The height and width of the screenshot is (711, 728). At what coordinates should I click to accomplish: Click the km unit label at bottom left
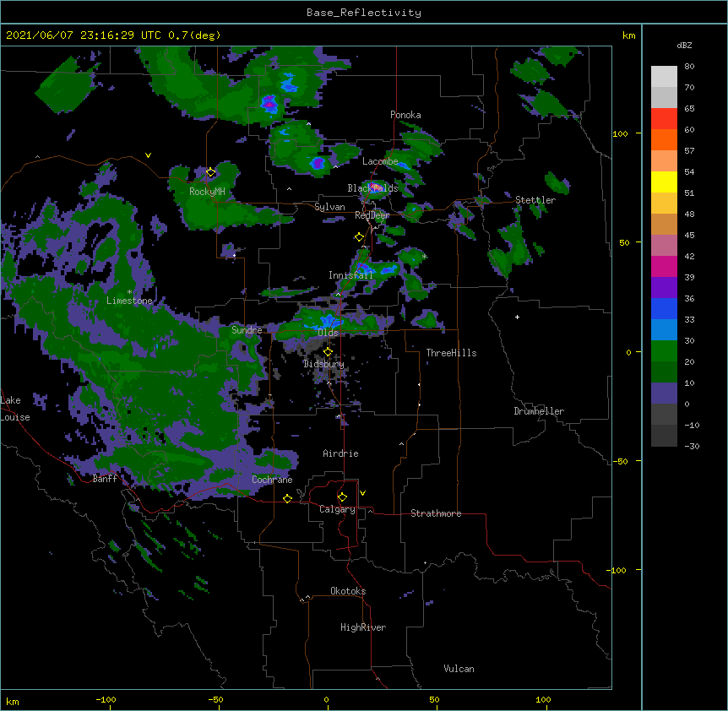tap(13, 701)
